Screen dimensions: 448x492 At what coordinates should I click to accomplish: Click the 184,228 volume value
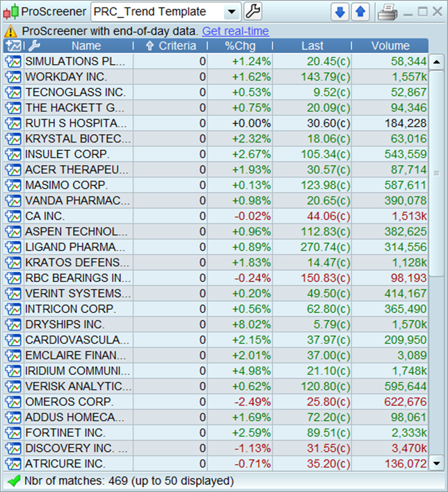coord(406,123)
